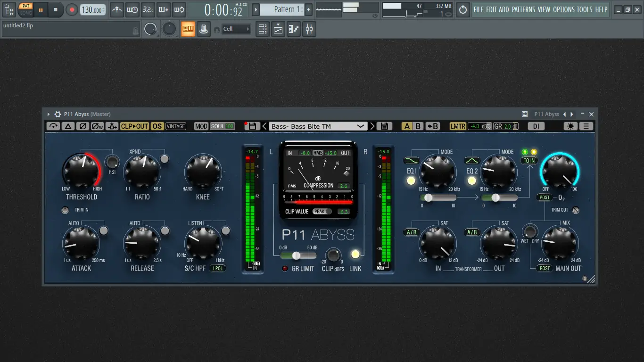This screenshot has height=362, width=644.
Task: Switch PAT/SONG mode toggle
Action: [25, 9]
